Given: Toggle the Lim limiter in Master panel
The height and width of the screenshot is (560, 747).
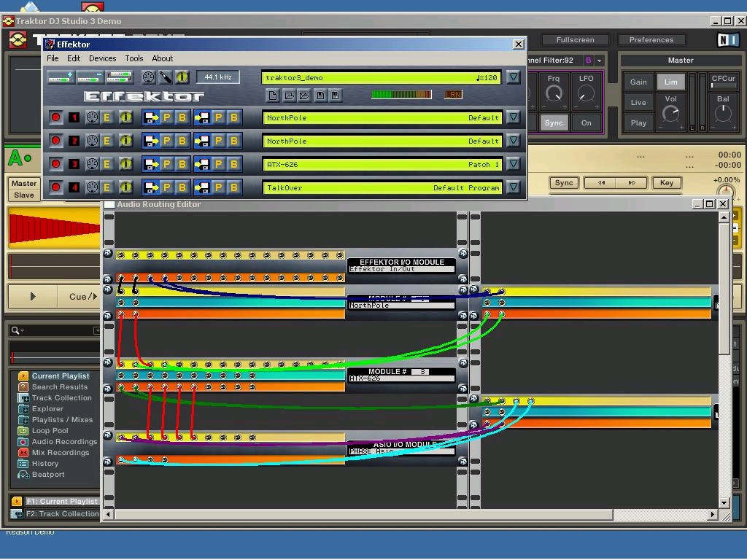Looking at the screenshot, I should (x=671, y=82).
